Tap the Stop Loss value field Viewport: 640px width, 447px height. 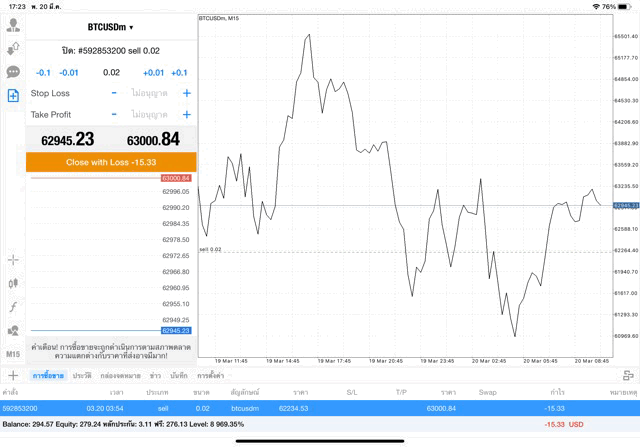(x=150, y=93)
